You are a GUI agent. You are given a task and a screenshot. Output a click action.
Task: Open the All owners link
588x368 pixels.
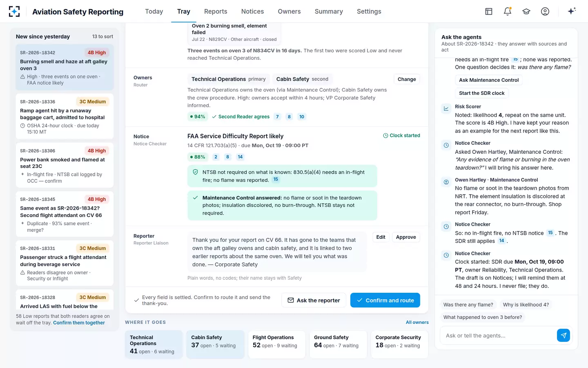pos(417,322)
